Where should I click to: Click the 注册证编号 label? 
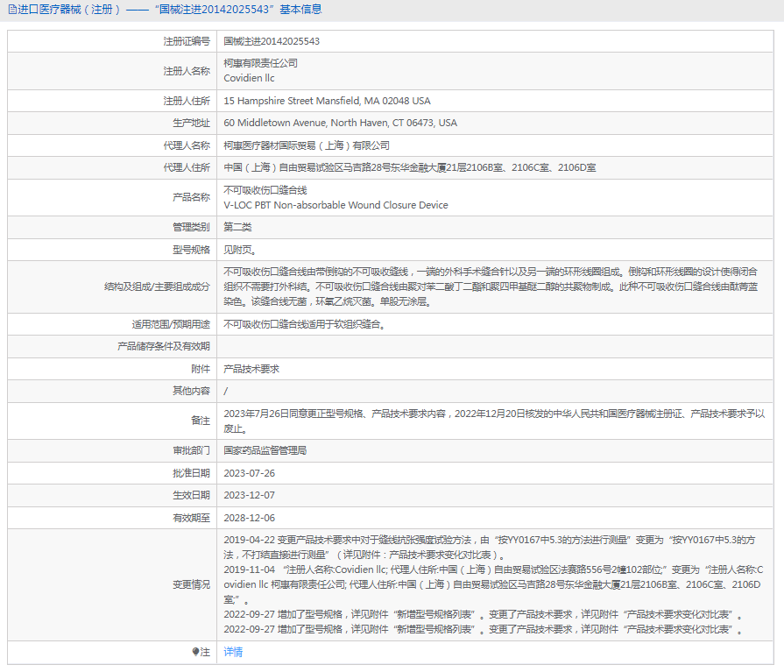[187, 41]
